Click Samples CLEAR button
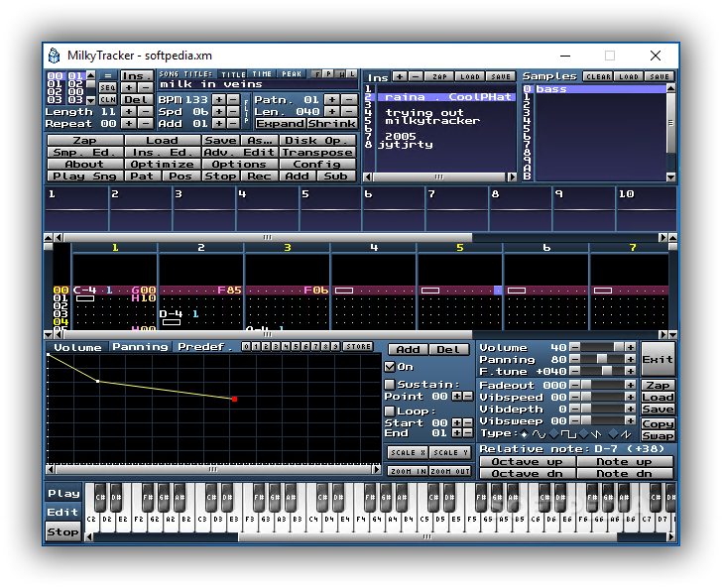The image size is (722, 588). coord(598,76)
